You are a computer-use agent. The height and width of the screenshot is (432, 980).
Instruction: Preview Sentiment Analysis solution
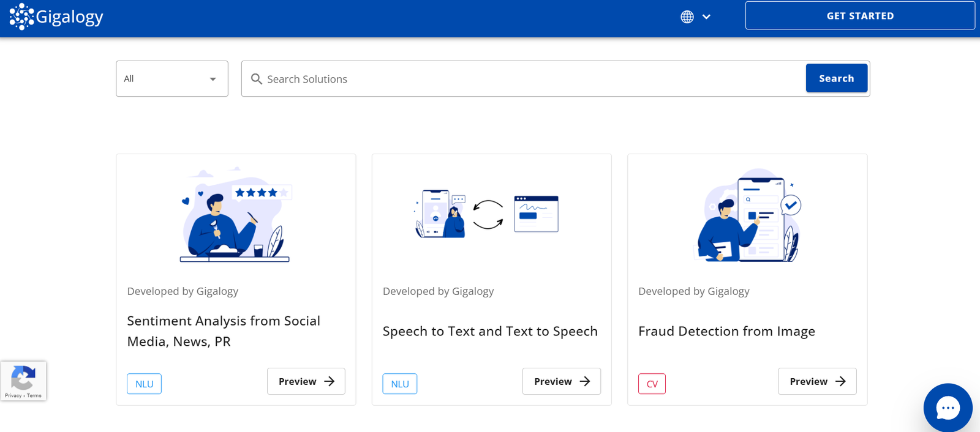tap(306, 381)
